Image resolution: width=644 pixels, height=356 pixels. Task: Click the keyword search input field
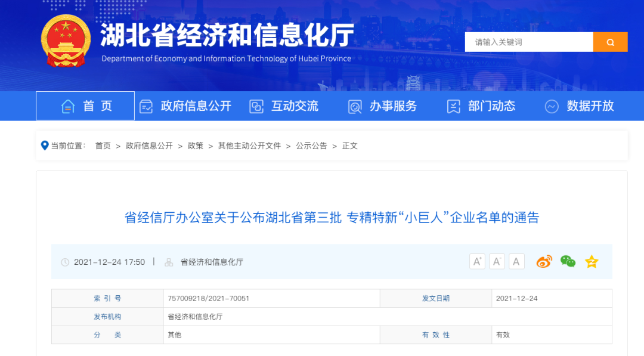click(528, 42)
